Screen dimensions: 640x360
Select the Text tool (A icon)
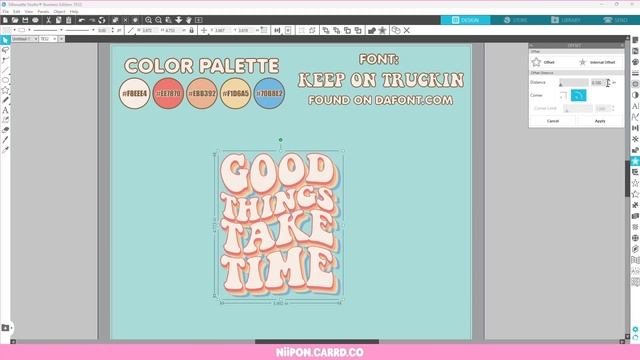click(x=5, y=110)
